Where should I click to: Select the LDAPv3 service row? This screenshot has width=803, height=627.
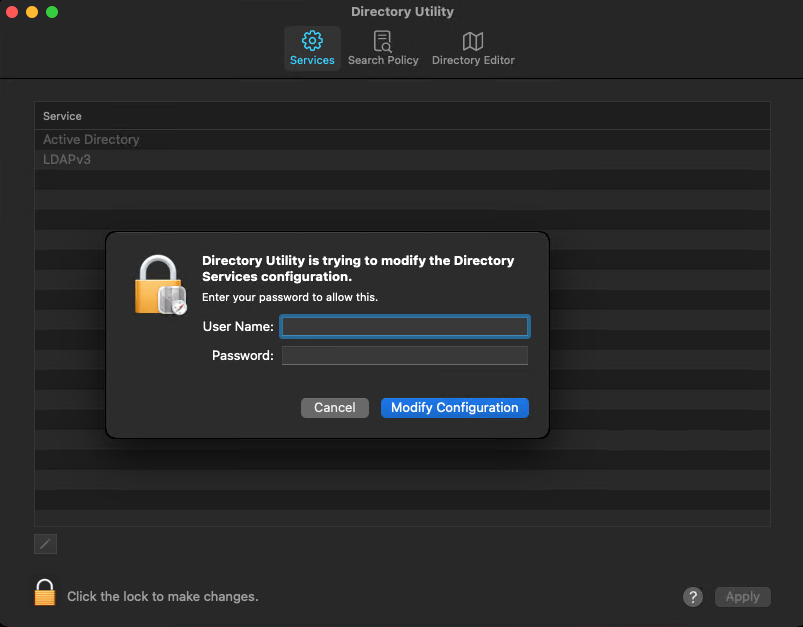coord(402,159)
